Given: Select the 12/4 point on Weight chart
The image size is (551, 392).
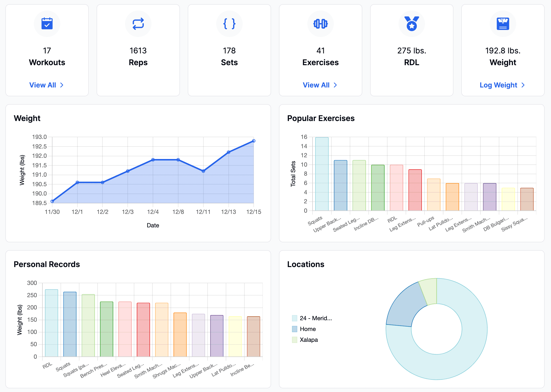Looking at the screenshot, I should coord(153,160).
